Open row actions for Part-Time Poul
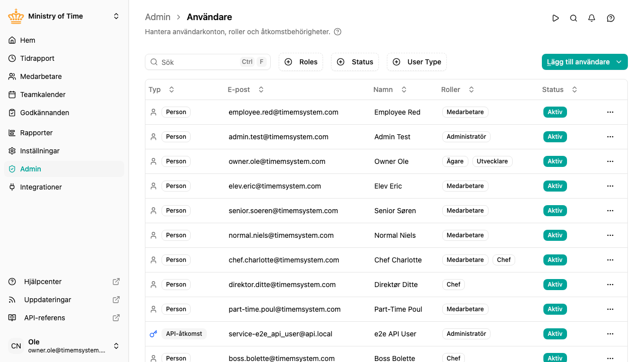 point(610,309)
